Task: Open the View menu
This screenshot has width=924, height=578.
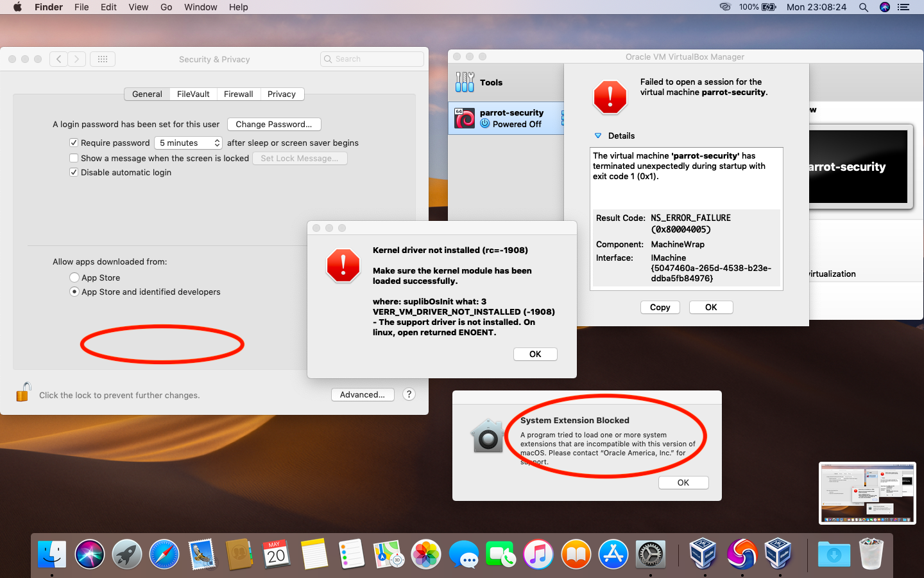Action: tap(138, 7)
